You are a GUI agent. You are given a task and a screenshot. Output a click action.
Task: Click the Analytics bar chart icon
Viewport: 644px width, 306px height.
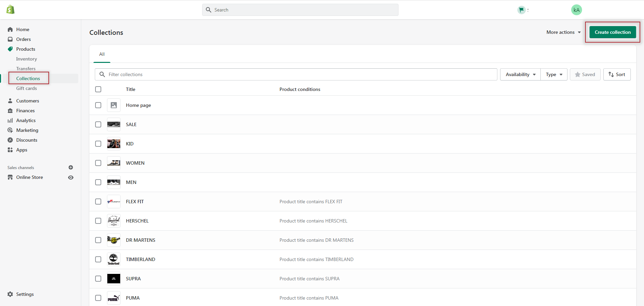[x=10, y=120]
